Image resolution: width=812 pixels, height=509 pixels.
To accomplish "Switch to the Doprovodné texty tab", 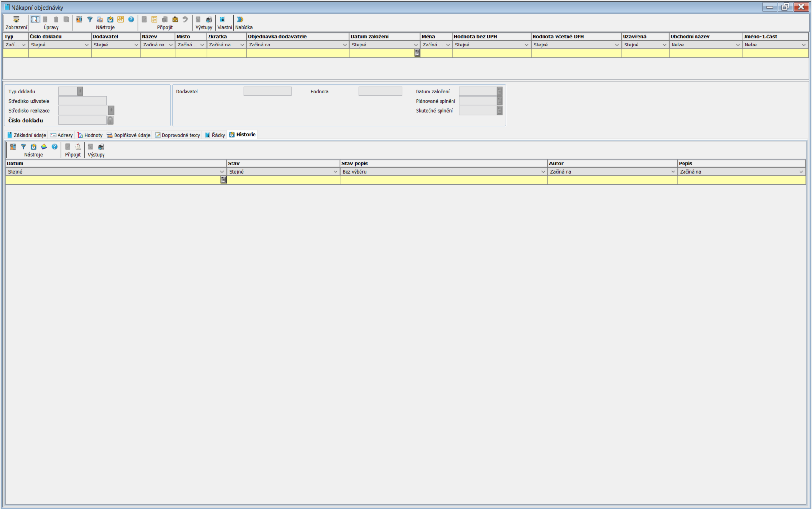I will point(178,135).
